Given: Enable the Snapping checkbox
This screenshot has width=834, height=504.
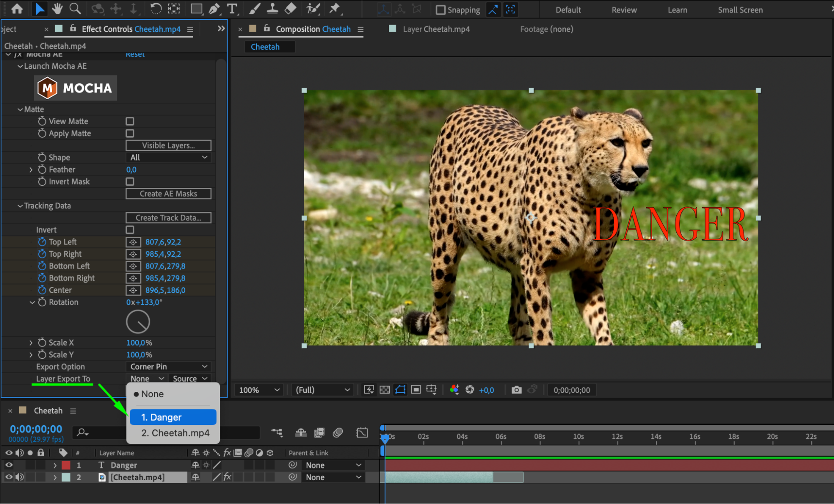Looking at the screenshot, I should [441, 10].
